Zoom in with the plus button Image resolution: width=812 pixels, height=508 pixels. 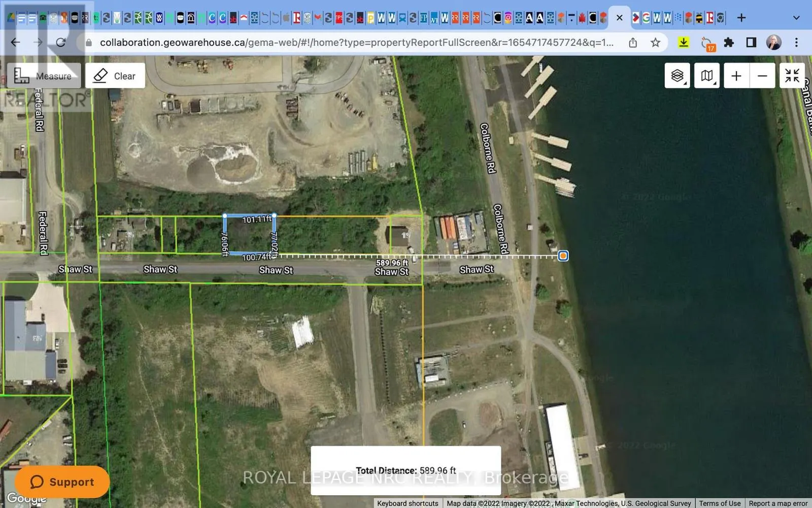[x=736, y=76]
